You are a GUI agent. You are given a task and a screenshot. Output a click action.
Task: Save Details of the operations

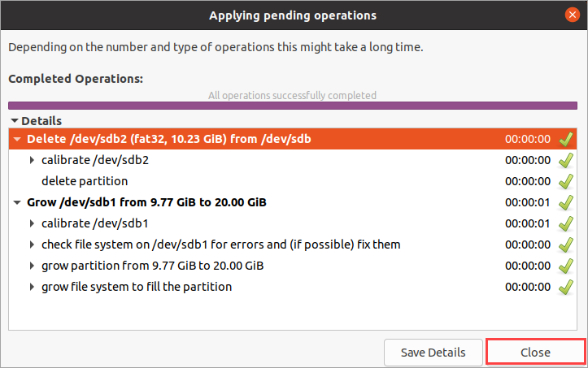tap(433, 353)
